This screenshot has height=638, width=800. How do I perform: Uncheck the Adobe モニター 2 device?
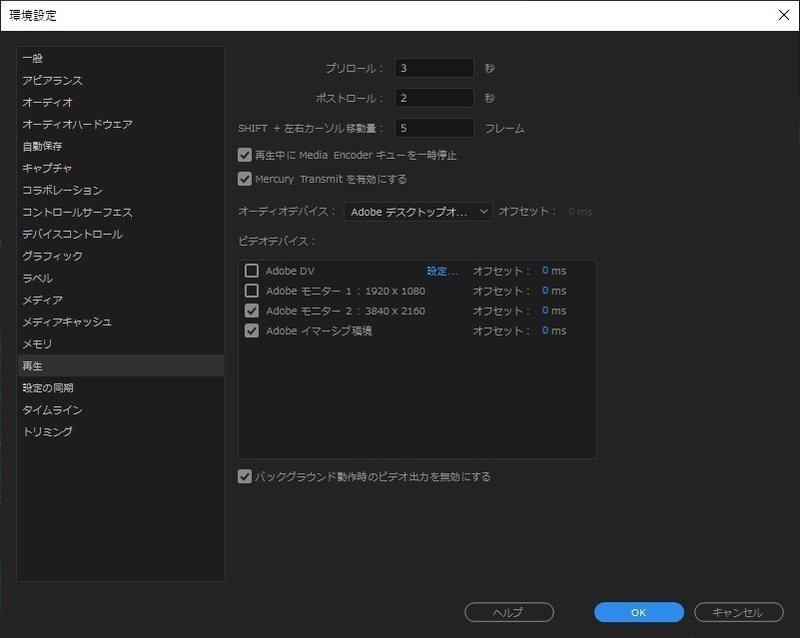253,310
